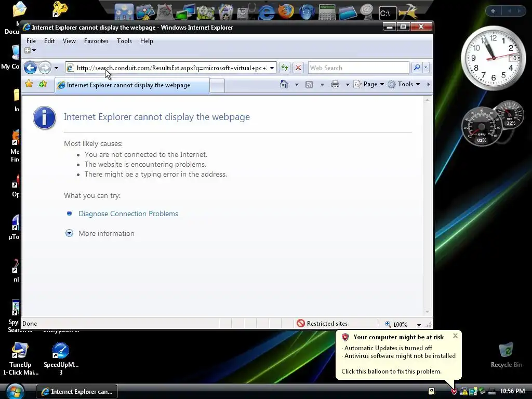Open the Recycle Bin on the desktop
This screenshot has width=532, height=399.
click(506, 355)
